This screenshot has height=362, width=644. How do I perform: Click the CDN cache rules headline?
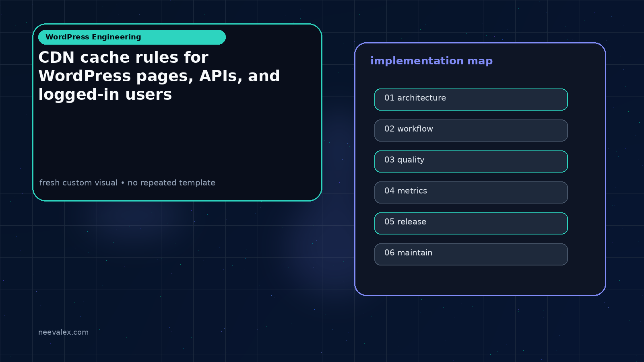click(159, 76)
